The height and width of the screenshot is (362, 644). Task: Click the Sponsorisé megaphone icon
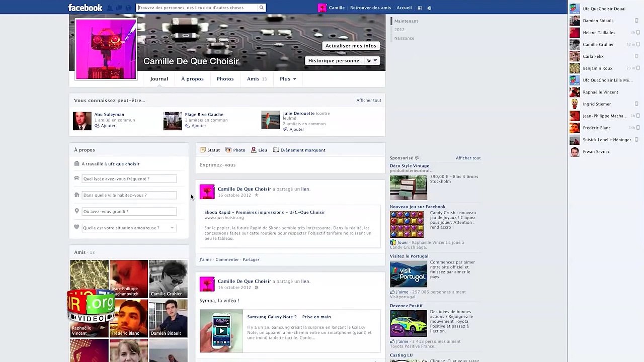417,158
